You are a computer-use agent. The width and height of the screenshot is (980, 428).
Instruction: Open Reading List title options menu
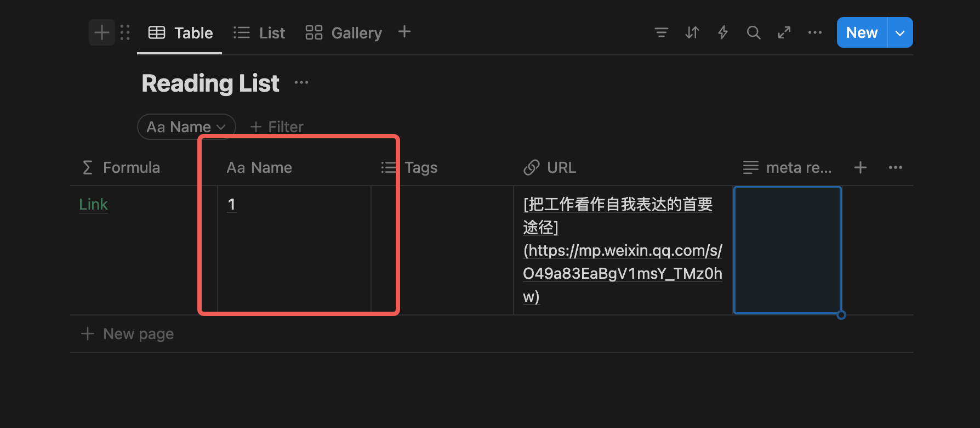pos(301,83)
